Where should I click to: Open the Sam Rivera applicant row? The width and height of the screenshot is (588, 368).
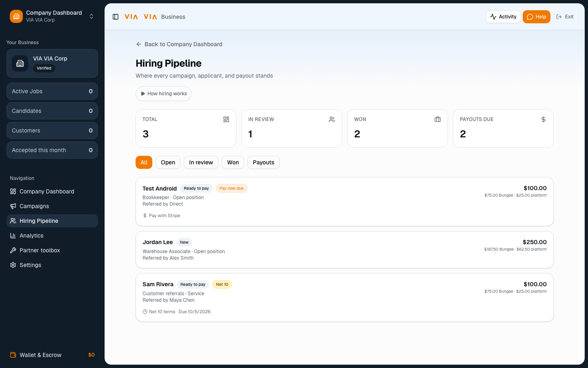pos(345,298)
